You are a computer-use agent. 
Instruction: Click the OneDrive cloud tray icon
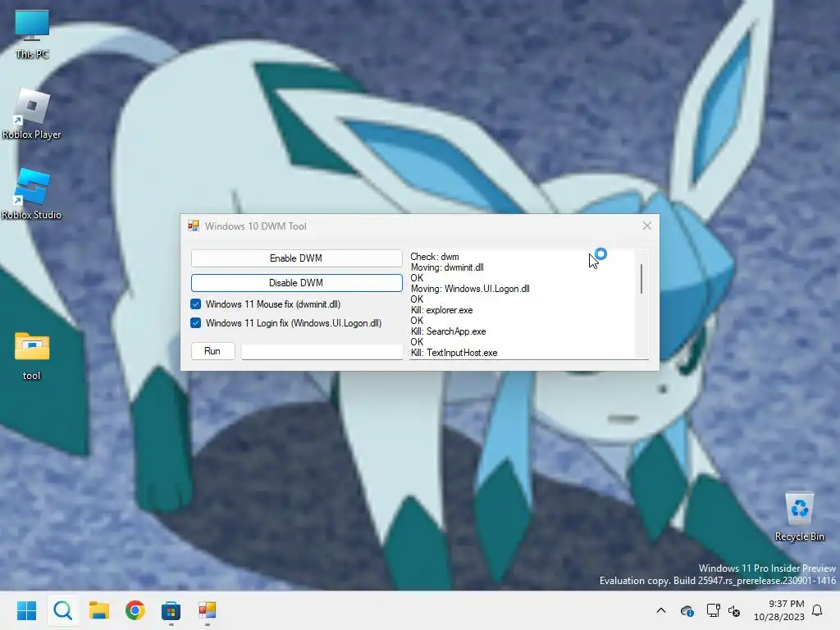point(687,610)
